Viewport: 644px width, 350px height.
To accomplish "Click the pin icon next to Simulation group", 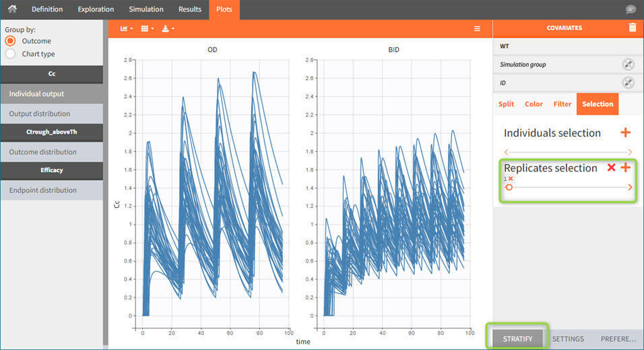I will (x=628, y=65).
